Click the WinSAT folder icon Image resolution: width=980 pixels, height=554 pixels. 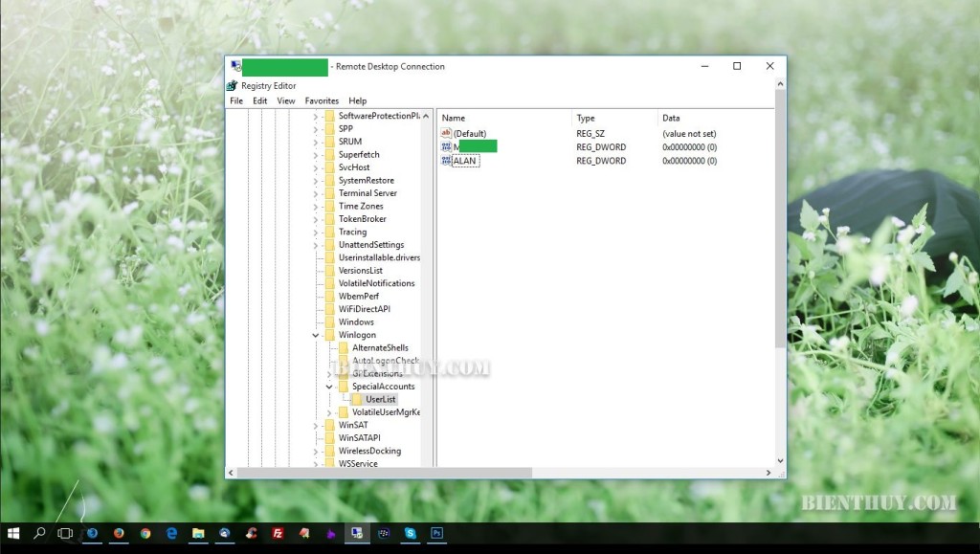click(329, 425)
